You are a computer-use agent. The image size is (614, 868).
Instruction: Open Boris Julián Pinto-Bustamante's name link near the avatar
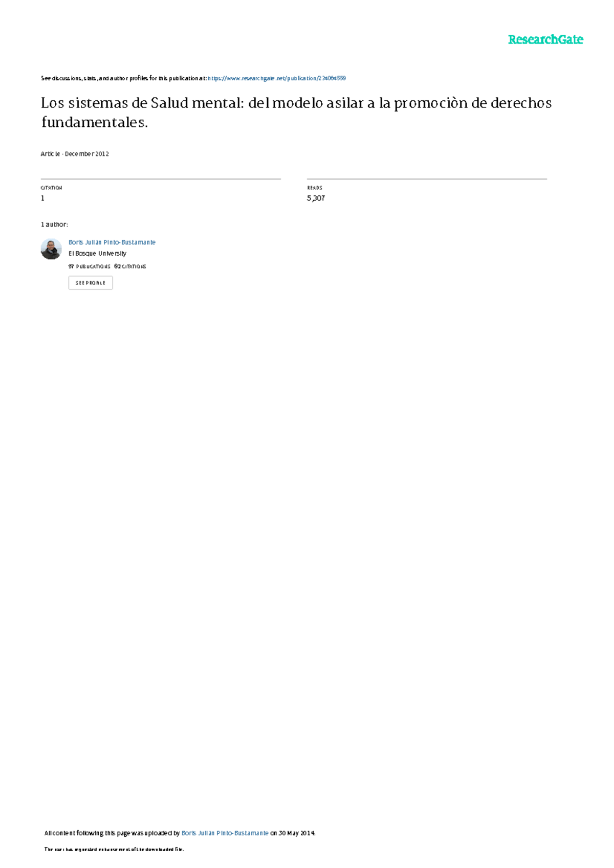tap(112, 242)
